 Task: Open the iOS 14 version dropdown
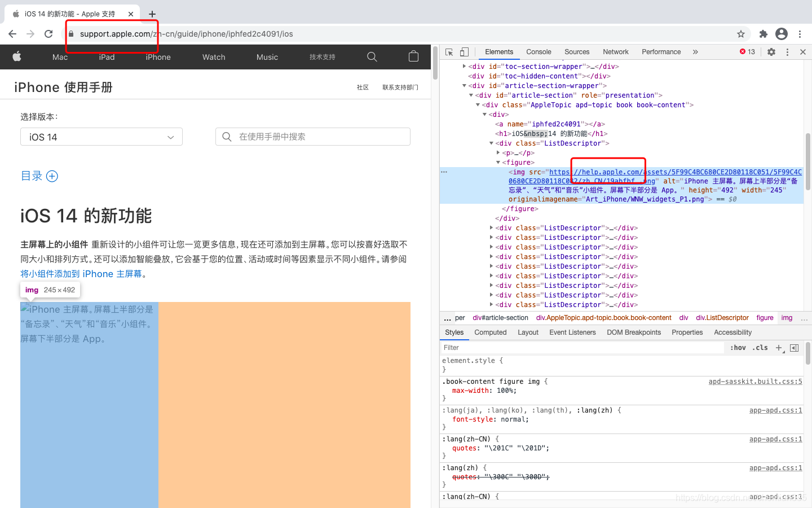click(x=101, y=137)
